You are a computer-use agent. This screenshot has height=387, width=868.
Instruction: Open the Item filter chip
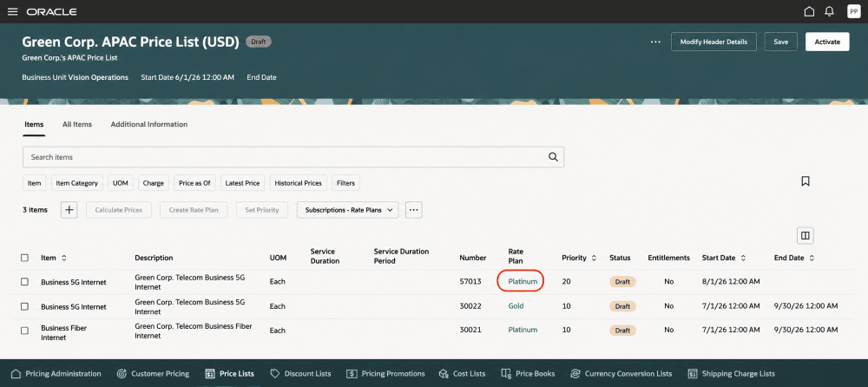pos(35,183)
